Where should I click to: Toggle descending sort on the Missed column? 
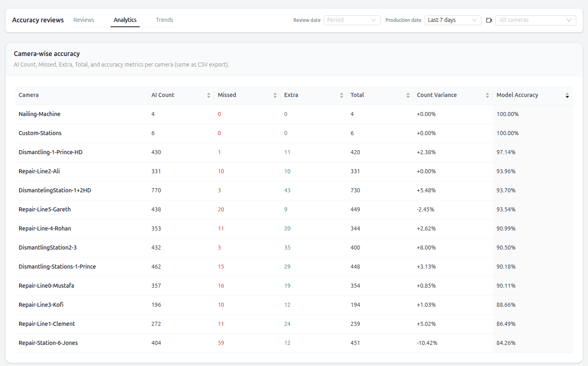coord(276,97)
